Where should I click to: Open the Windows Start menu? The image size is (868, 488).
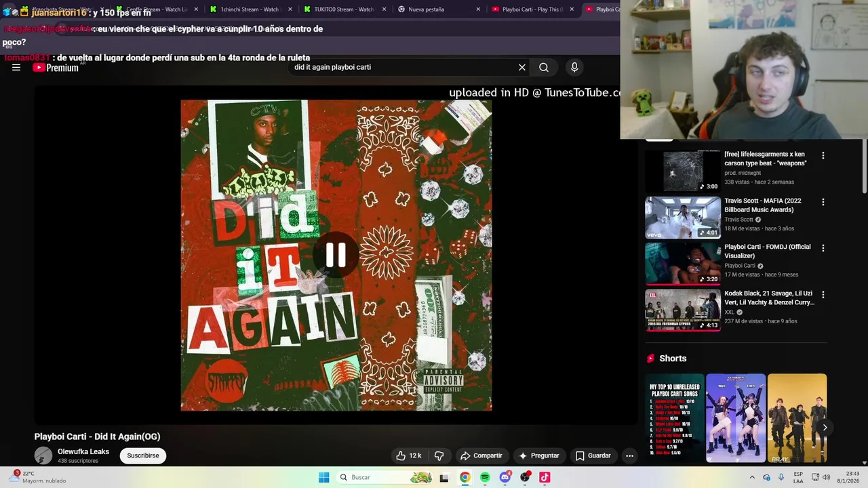click(x=324, y=477)
